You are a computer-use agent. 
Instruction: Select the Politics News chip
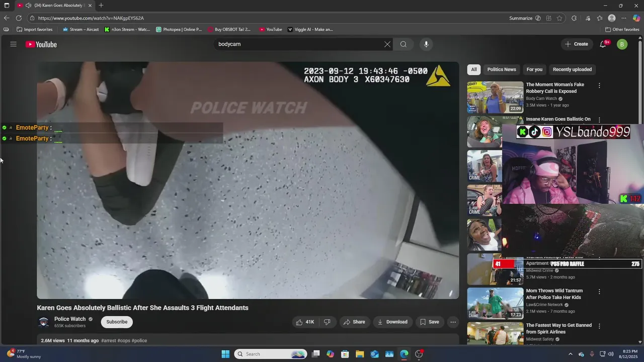[x=502, y=69]
